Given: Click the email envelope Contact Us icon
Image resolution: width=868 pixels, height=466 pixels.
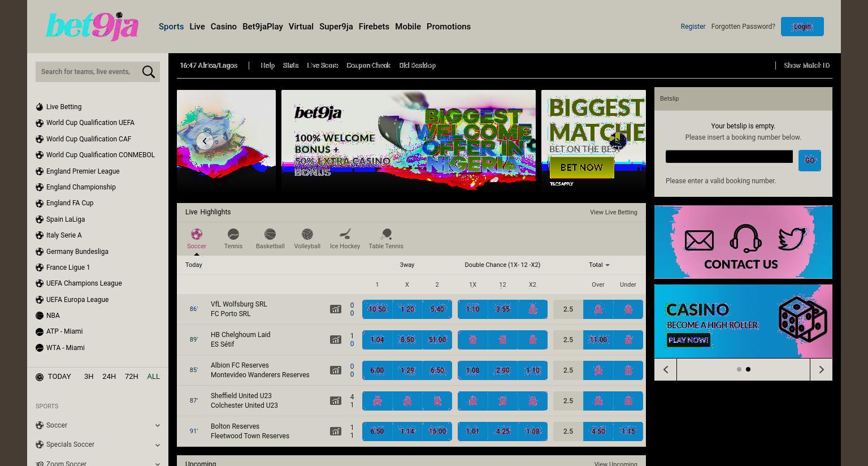Looking at the screenshot, I should [x=699, y=240].
